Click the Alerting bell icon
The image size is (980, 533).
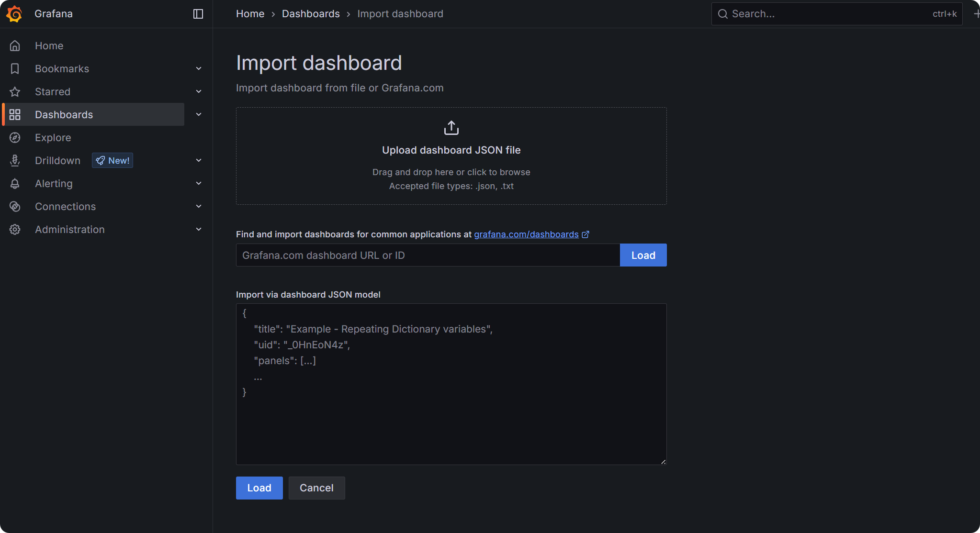(x=15, y=184)
